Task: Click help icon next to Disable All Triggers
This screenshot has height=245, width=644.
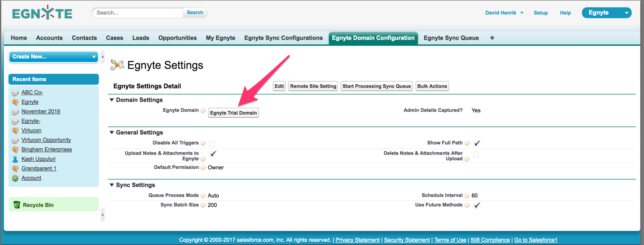Action: click(x=203, y=143)
